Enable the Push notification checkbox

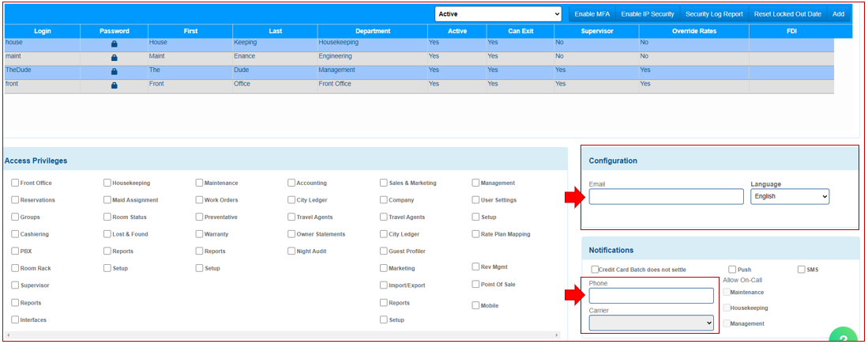732,270
